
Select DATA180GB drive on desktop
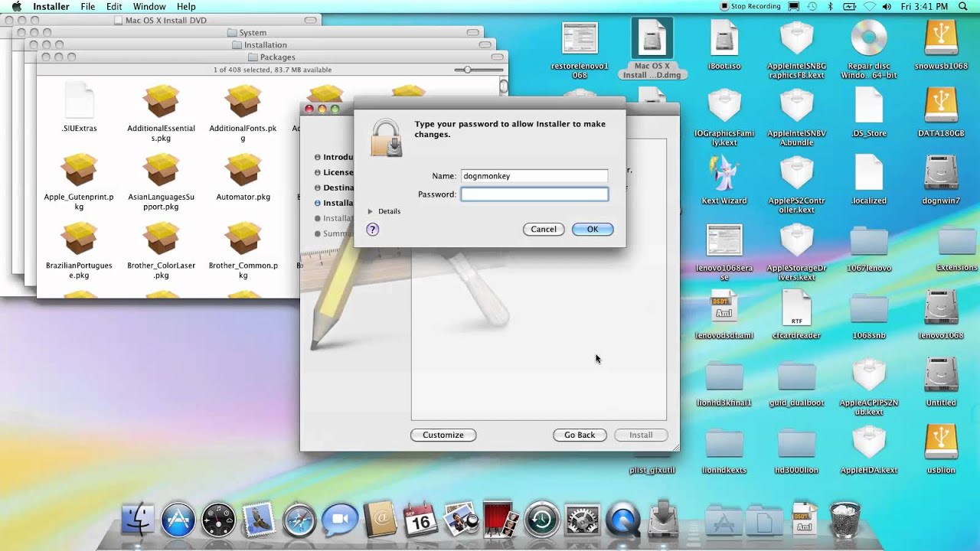coord(941,106)
